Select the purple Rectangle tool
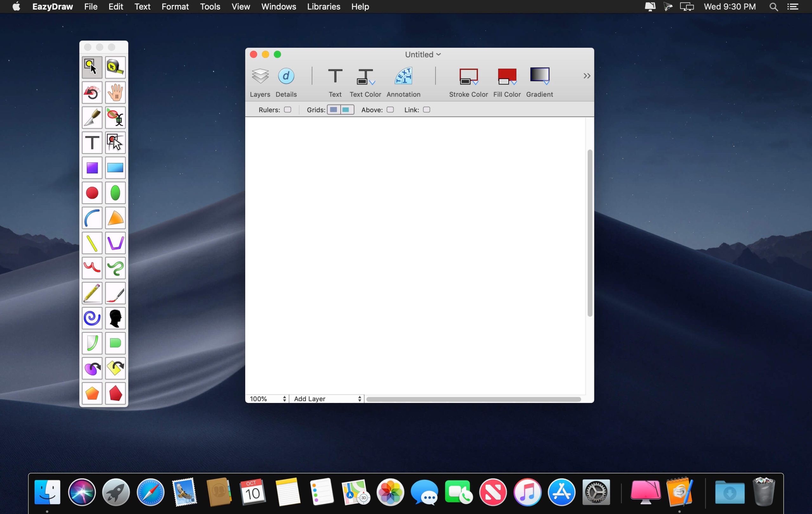The height and width of the screenshot is (514, 812). click(92, 168)
